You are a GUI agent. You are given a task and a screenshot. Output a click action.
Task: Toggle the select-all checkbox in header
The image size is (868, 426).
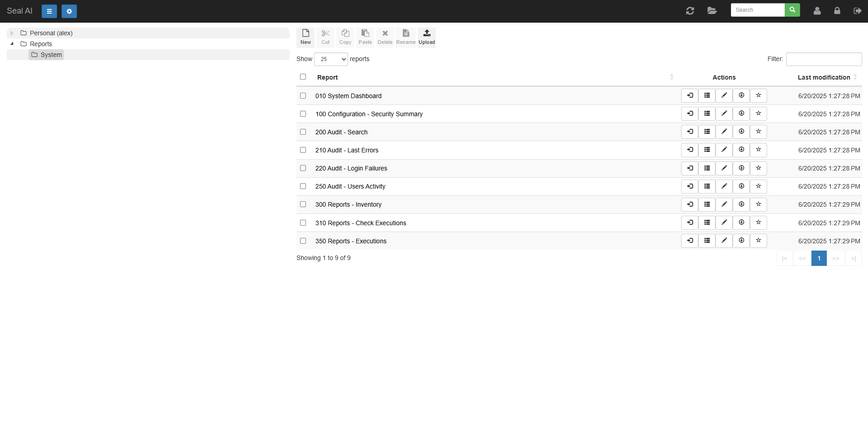(x=303, y=77)
